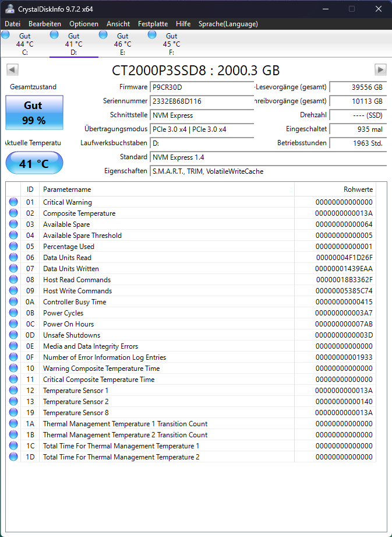
Task: Click the Rohwerte column header
Action: (336, 189)
